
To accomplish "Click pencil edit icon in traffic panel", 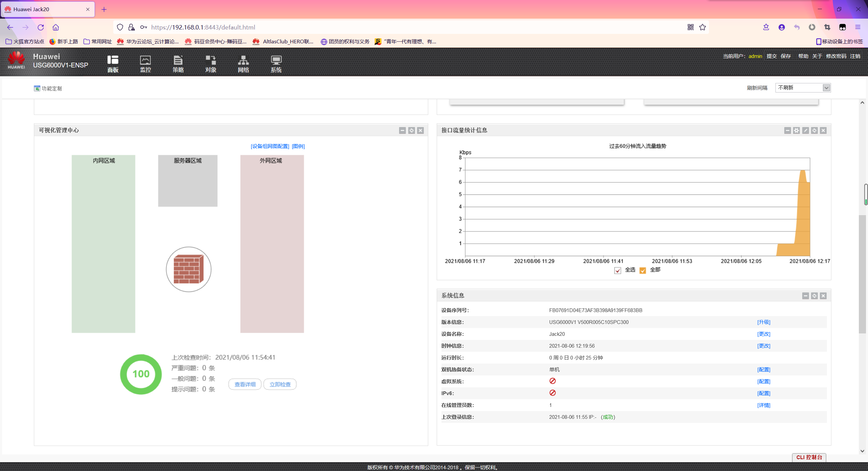I will point(806,130).
